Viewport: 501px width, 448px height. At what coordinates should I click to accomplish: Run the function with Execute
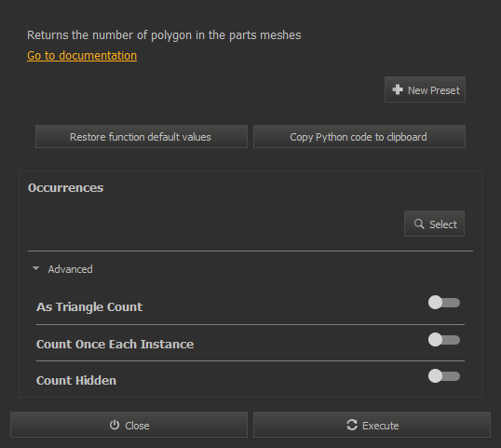point(372,425)
